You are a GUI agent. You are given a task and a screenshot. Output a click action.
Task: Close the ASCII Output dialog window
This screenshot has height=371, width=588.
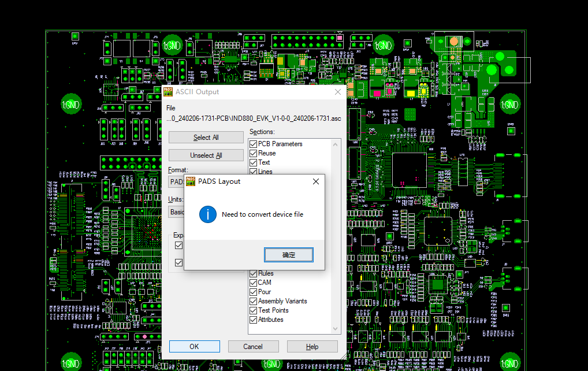coord(338,92)
